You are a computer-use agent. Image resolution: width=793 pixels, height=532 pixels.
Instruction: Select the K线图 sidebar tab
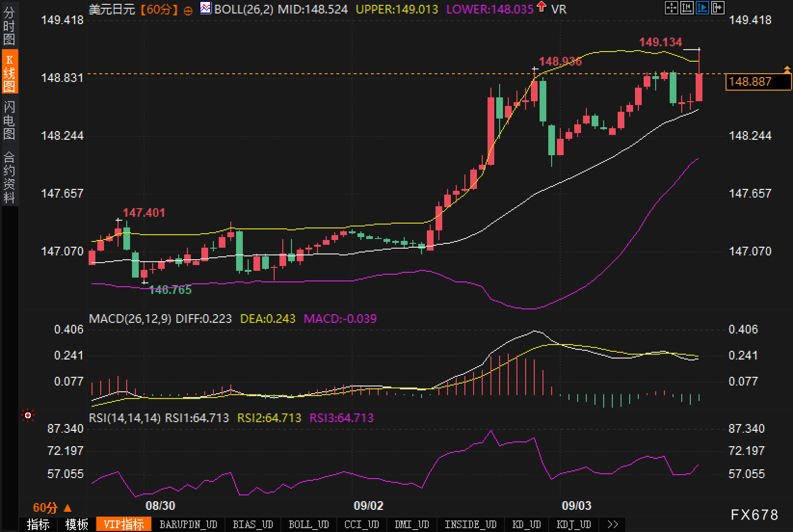coord(9,72)
